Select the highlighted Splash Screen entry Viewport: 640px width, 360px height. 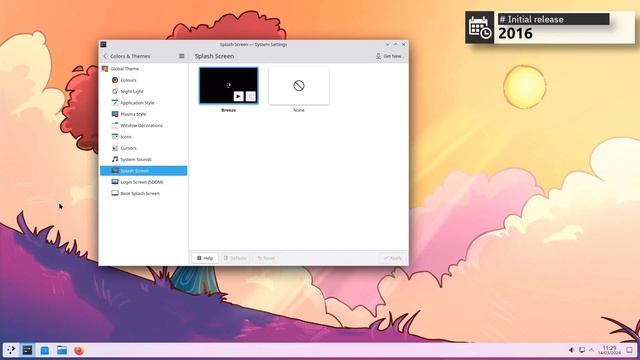tap(144, 171)
